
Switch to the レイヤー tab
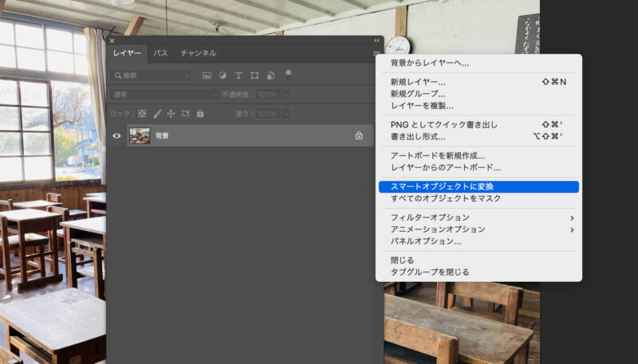pyautogui.click(x=127, y=53)
